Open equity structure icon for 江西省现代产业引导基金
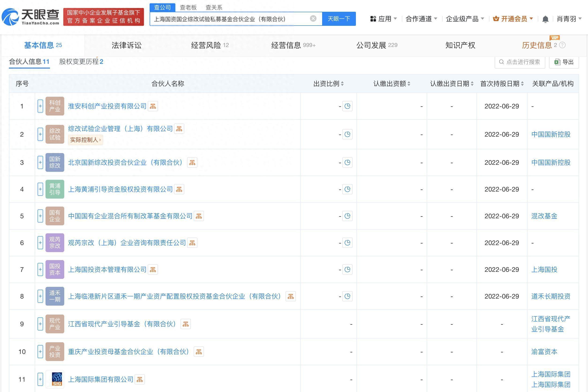This screenshot has height=392, width=588. pyautogui.click(x=185, y=324)
